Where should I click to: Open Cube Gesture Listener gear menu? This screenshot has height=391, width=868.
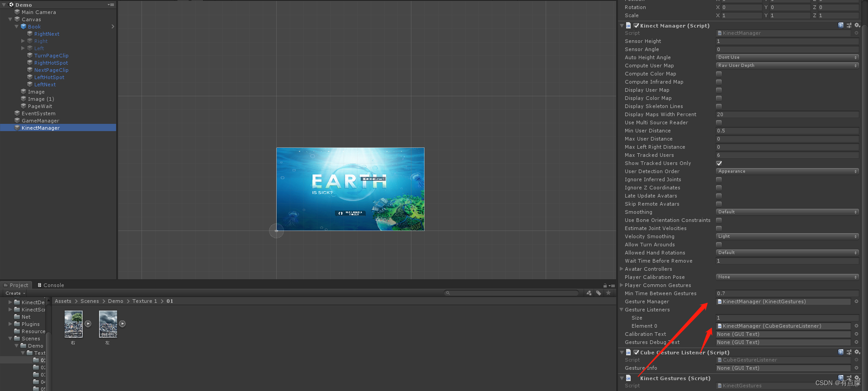click(x=857, y=352)
